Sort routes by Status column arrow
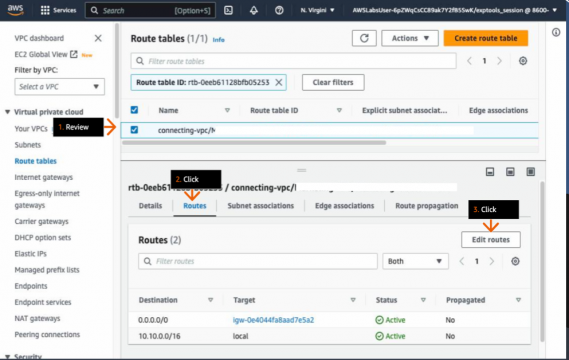This screenshot has height=360, width=569. pyautogui.click(x=423, y=300)
